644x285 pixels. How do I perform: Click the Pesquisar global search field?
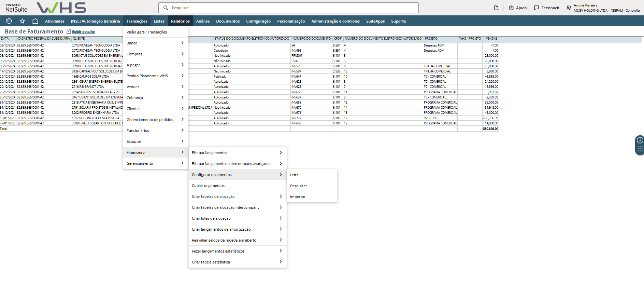(288, 8)
